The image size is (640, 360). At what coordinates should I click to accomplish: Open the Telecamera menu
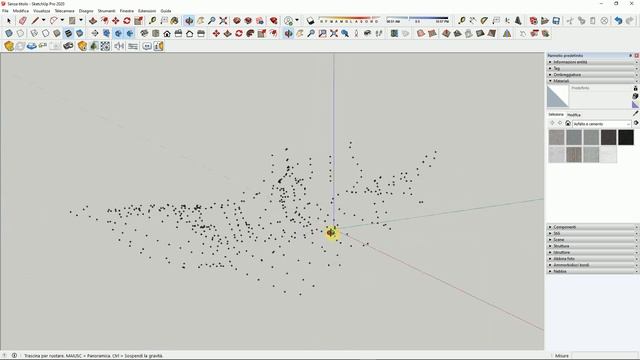coord(64,11)
